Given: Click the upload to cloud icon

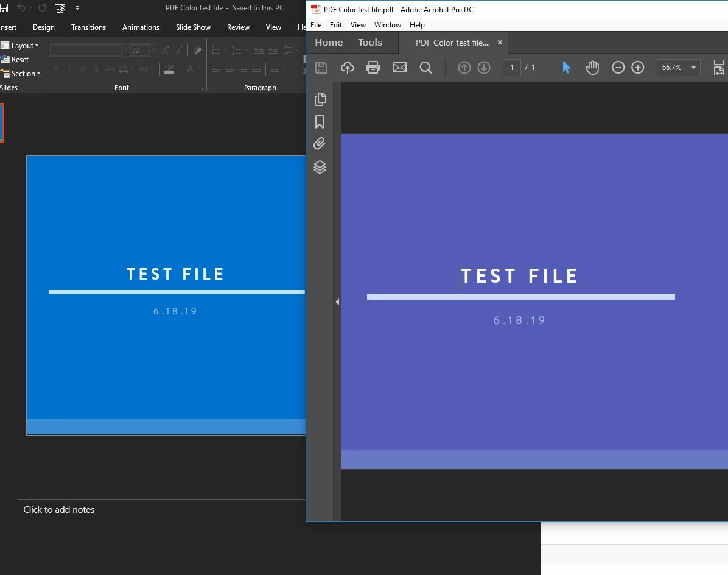Looking at the screenshot, I should pyautogui.click(x=348, y=68).
